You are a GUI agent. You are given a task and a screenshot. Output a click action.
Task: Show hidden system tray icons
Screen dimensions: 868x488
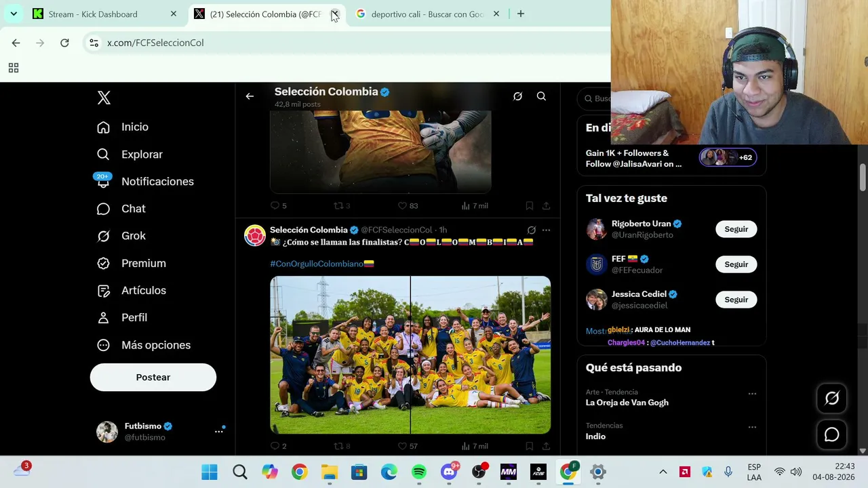tap(663, 472)
